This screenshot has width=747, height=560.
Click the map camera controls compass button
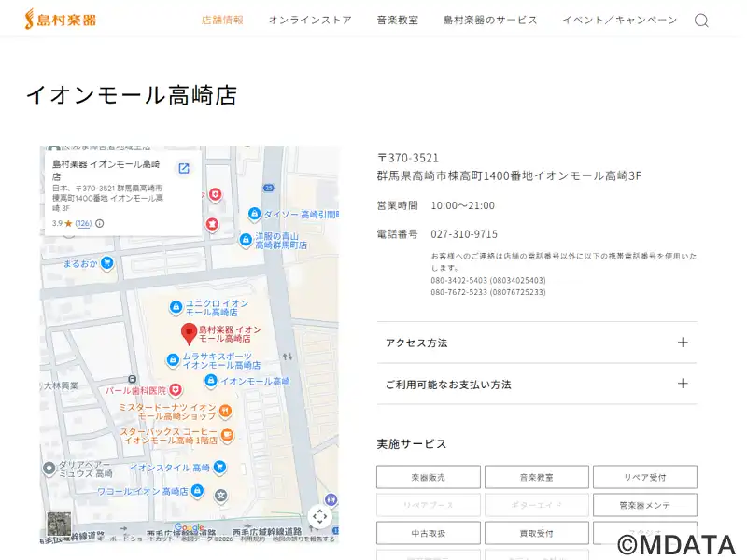pyautogui.click(x=320, y=516)
